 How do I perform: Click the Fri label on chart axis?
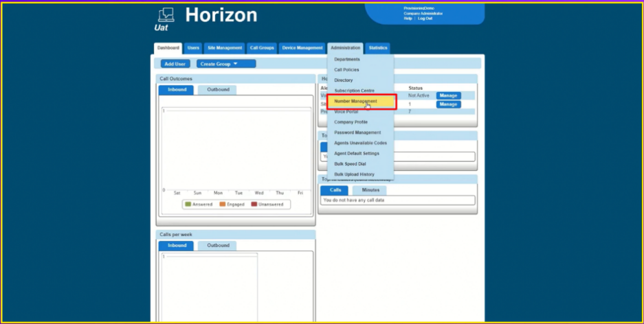300,193
